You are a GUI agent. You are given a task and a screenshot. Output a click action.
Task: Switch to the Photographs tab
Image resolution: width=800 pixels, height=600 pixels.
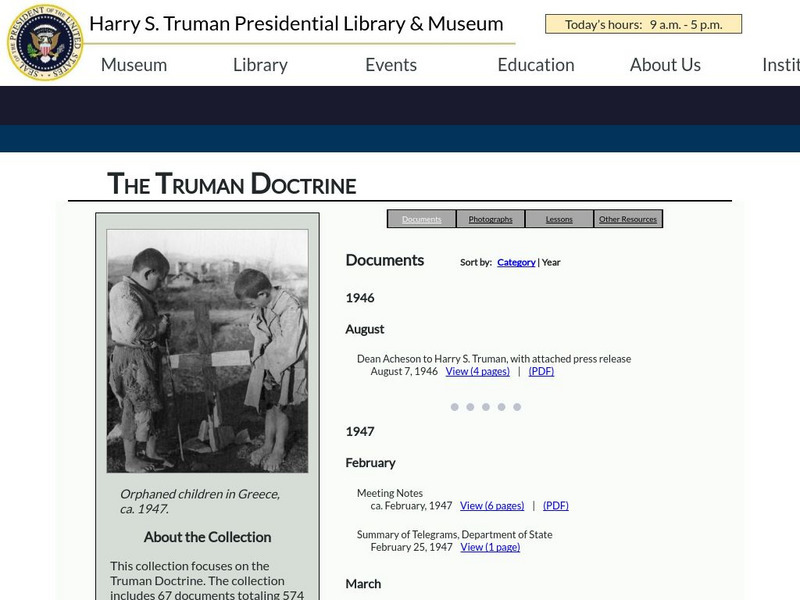tap(488, 218)
